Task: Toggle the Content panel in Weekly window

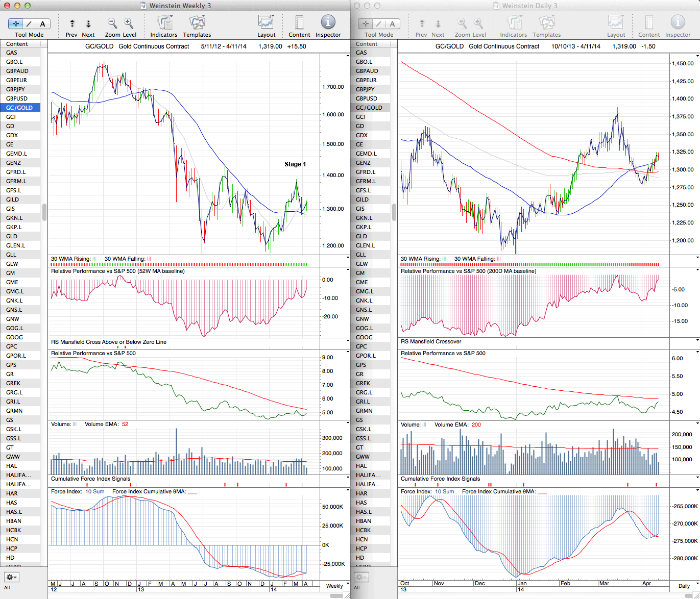Action: coord(299,23)
